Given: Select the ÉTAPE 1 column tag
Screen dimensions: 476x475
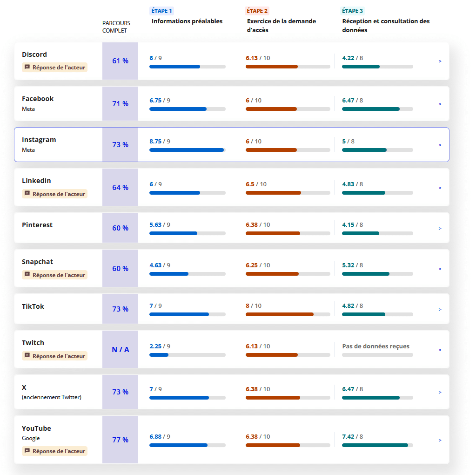Looking at the screenshot, I should pyautogui.click(x=161, y=11).
